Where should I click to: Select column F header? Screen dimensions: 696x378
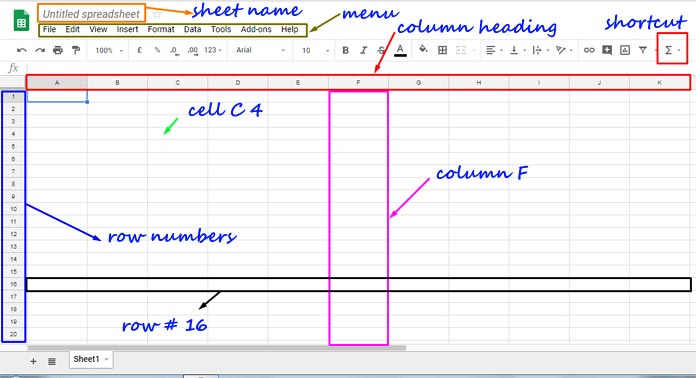coord(358,83)
